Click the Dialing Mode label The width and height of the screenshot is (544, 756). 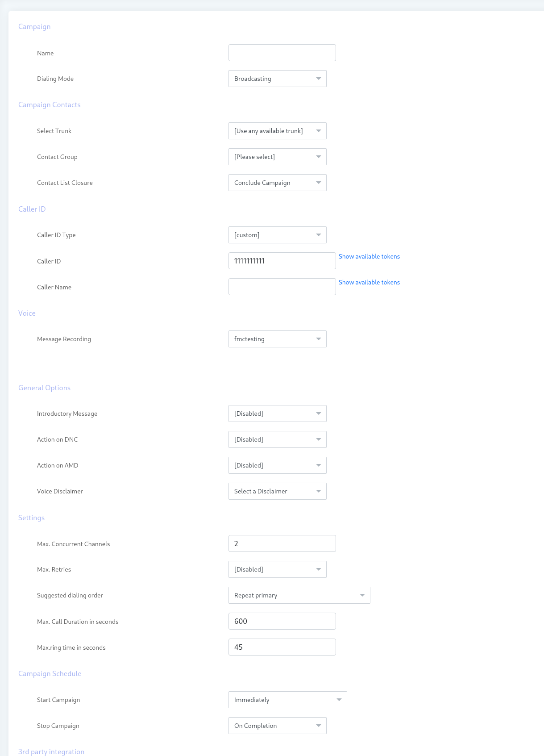[x=55, y=79]
